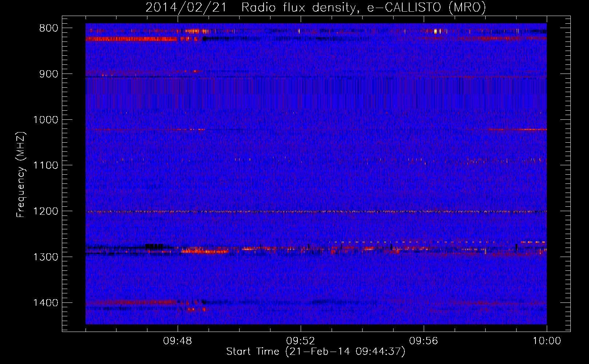589x364 pixels.
Task: Select the 1300 frequency axis label
Action: pyautogui.click(x=46, y=257)
